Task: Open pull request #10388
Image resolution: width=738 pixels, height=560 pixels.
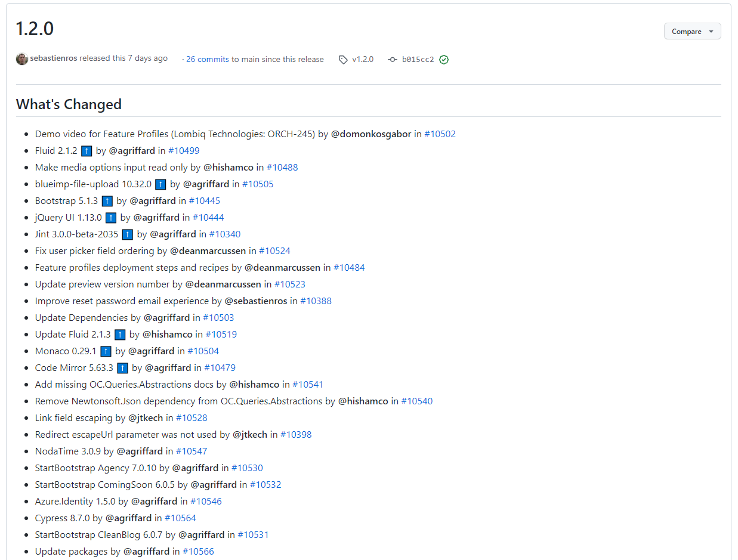Action: [x=316, y=301]
